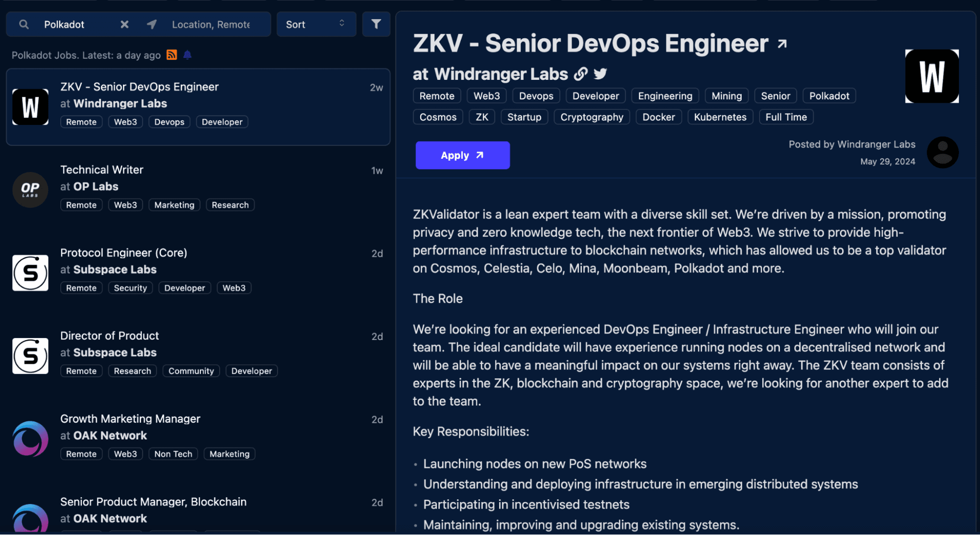The width and height of the screenshot is (980, 535).
Task: Open Senior Product Manager, Blockchain listing
Action: click(153, 502)
